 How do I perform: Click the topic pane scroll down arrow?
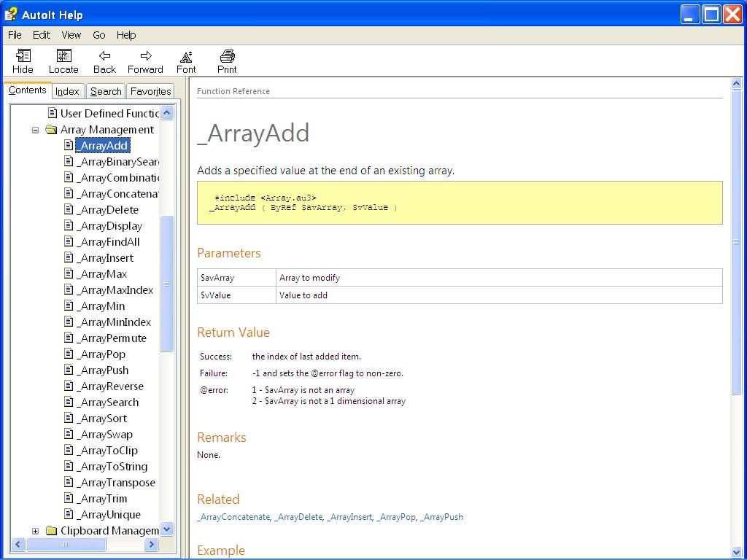point(736,552)
